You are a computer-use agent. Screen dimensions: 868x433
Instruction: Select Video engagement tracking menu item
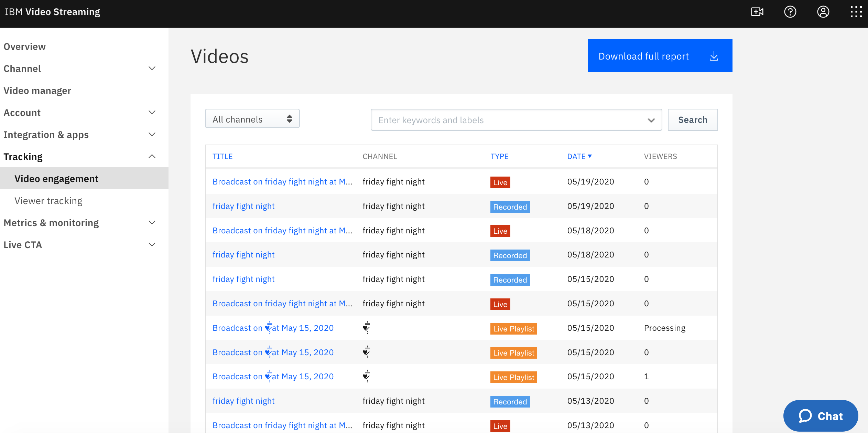[x=56, y=178]
